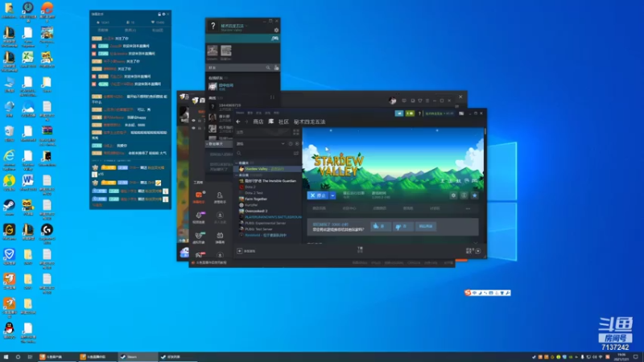The image size is (644, 362).
Task: Open the Steam shortcut on the desktop
Action: point(9,208)
